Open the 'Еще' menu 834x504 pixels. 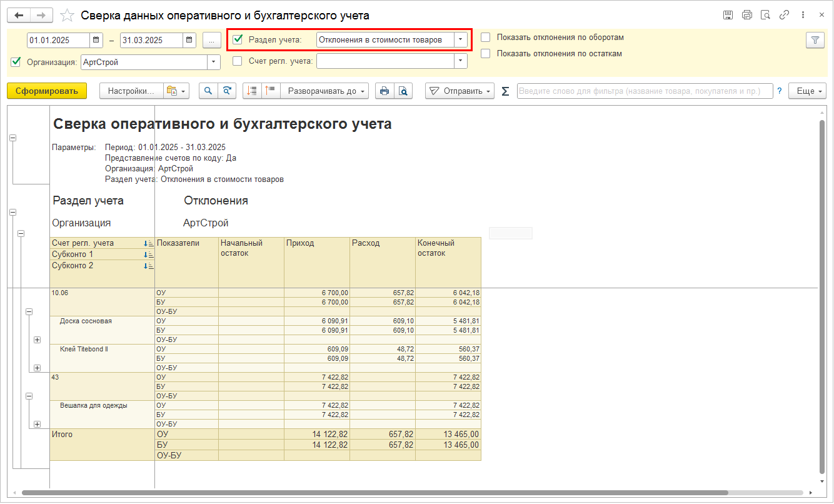pos(807,91)
